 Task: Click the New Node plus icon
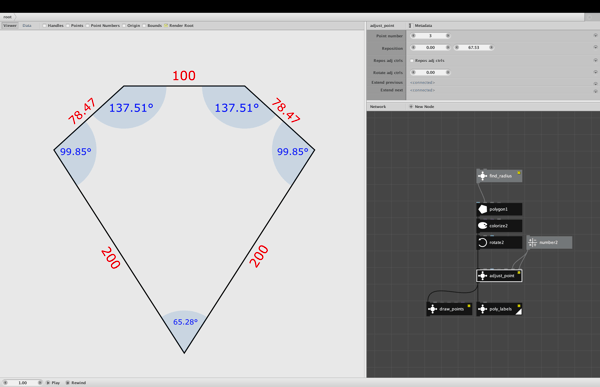[x=411, y=106]
